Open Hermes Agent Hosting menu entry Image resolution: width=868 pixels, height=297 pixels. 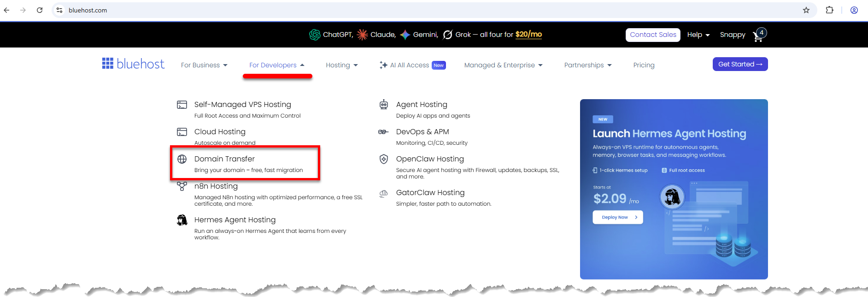[235, 220]
